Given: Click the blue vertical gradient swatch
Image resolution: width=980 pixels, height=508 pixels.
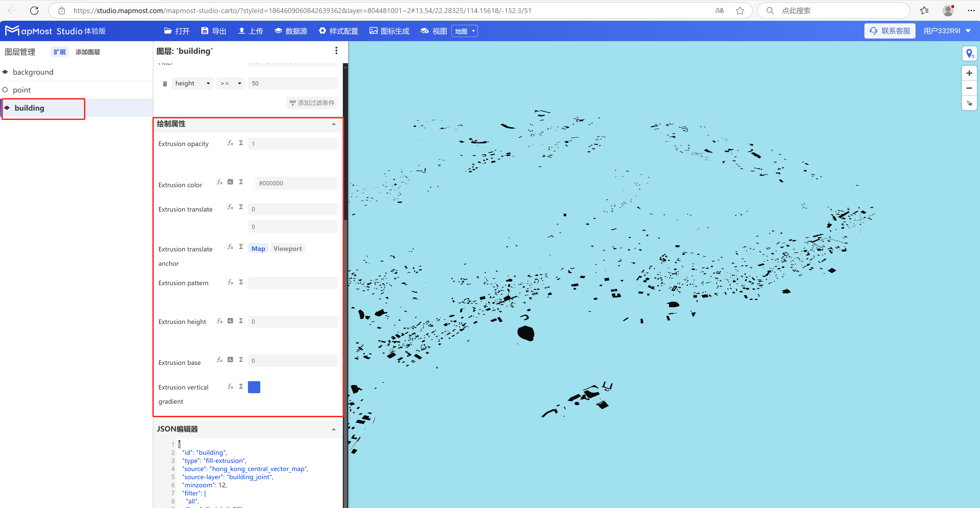Looking at the screenshot, I should pyautogui.click(x=254, y=387).
